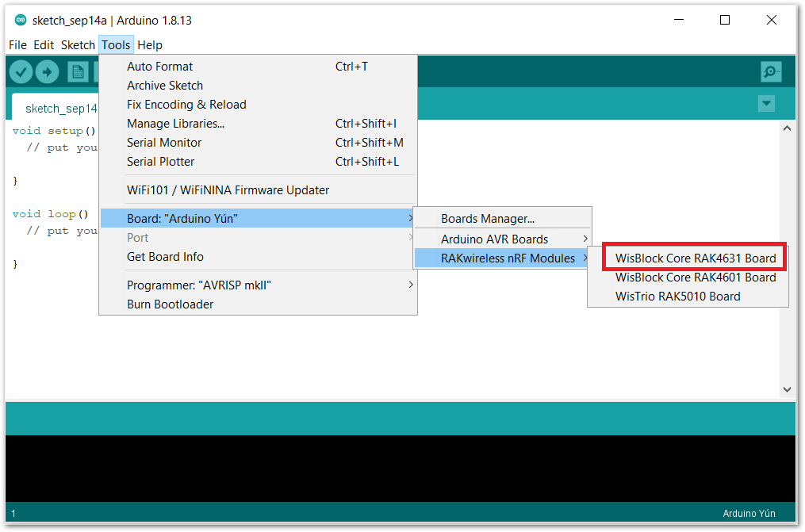Open the tab options dropdown arrow

tap(766, 103)
